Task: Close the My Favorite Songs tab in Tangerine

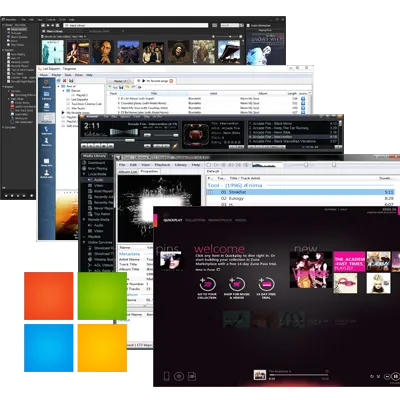Action: coord(171,81)
